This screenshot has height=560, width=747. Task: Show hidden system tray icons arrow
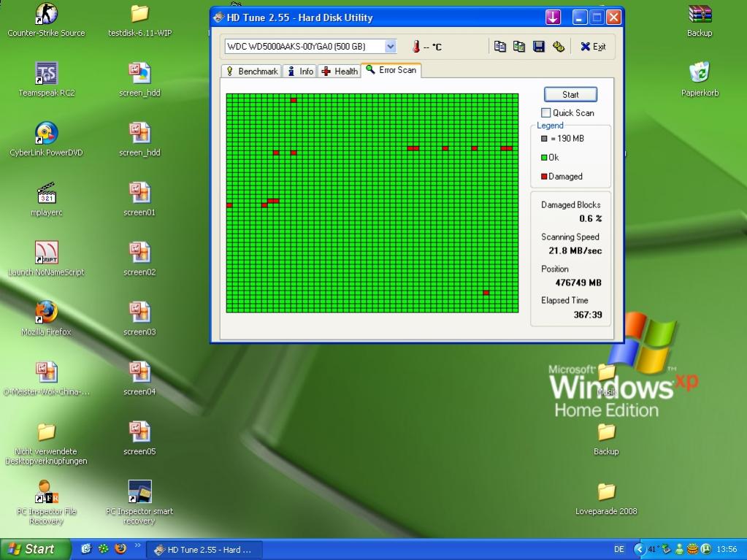click(x=640, y=549)
